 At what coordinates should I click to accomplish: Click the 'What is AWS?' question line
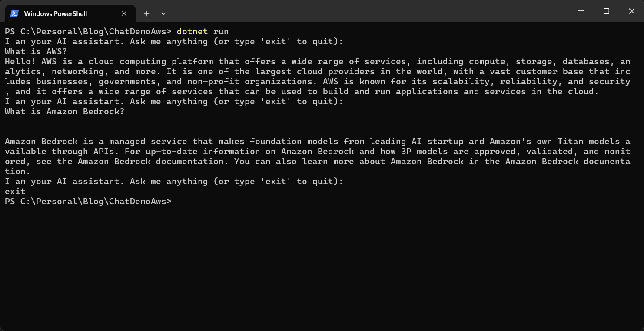click(36, 51)
